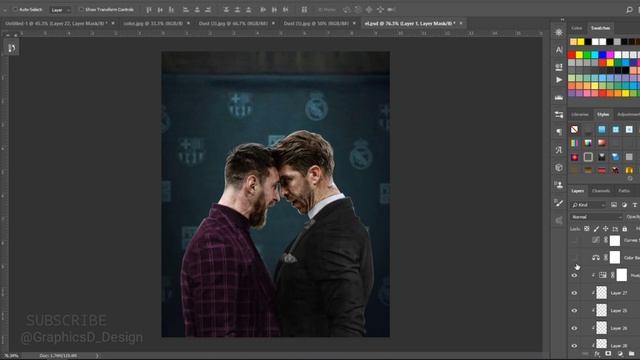
Task: Click the add layer mask icon
Action: click(608, 353)
